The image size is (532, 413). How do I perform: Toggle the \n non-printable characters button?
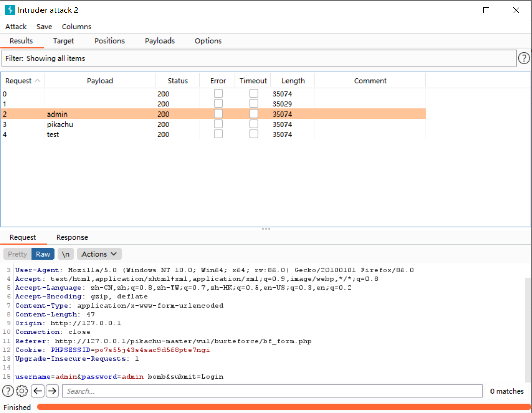(x=65, y=254)
